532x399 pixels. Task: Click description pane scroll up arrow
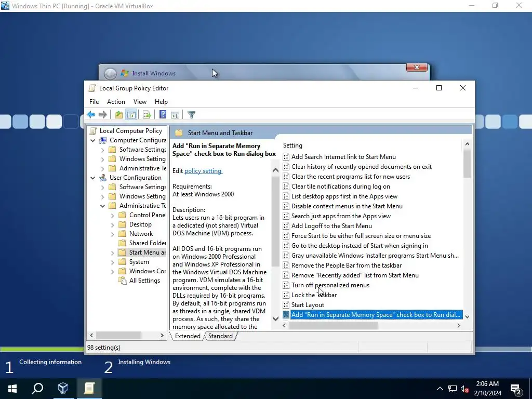275,170
